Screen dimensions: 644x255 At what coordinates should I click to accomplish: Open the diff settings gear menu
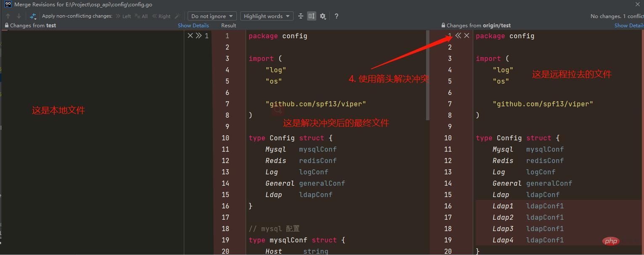tap(323, 16)
